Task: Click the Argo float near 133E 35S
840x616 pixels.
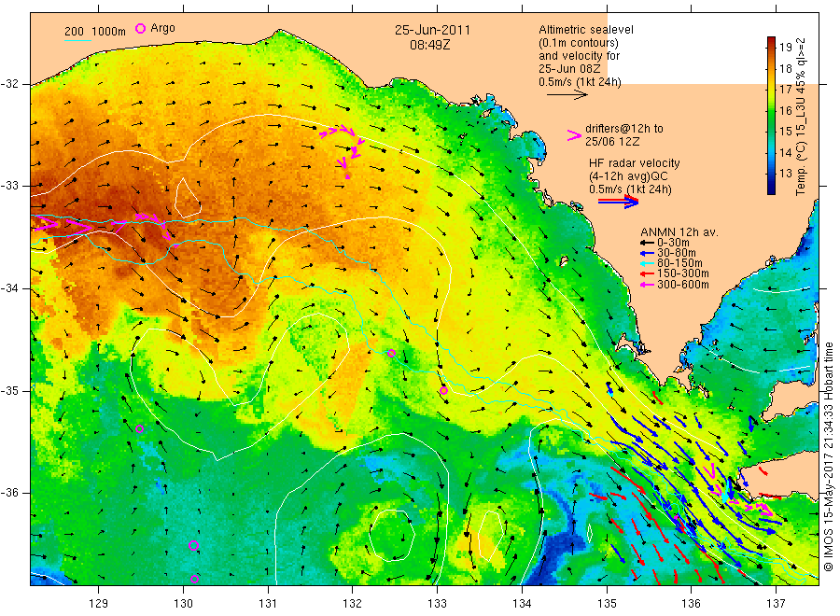Action: [x=443, y=391]
